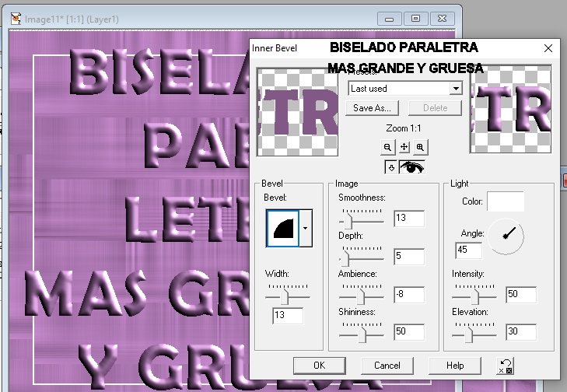Click the Elevation value field
This screenshot has width=567, height=392.
tap(520, 332)
